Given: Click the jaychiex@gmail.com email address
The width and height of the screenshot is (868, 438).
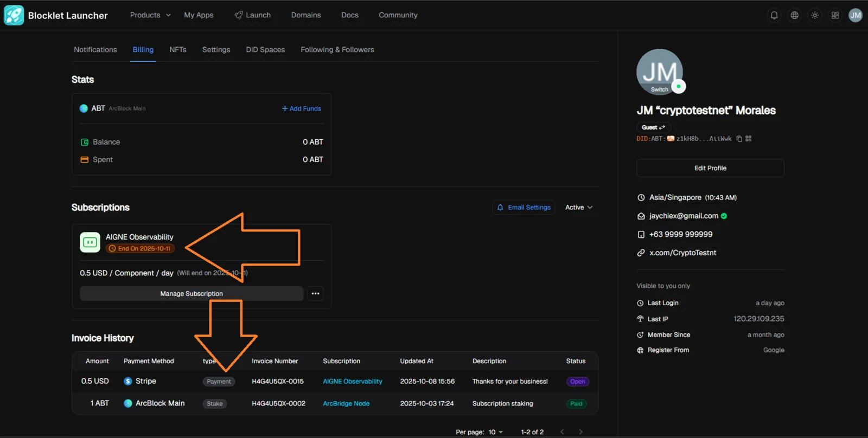Looking at the screenshot, I should pos(684,216).
